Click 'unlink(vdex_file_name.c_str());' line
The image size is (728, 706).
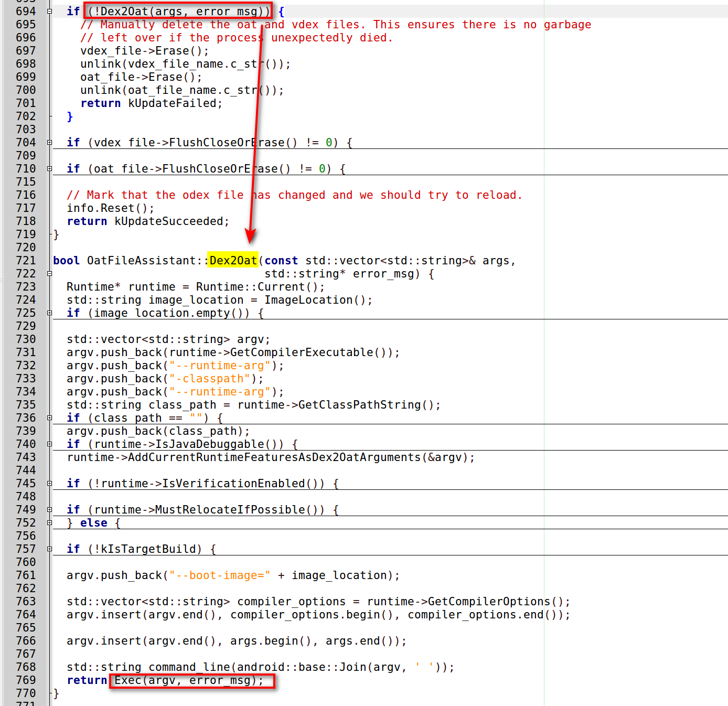click(x=186, y=64)
